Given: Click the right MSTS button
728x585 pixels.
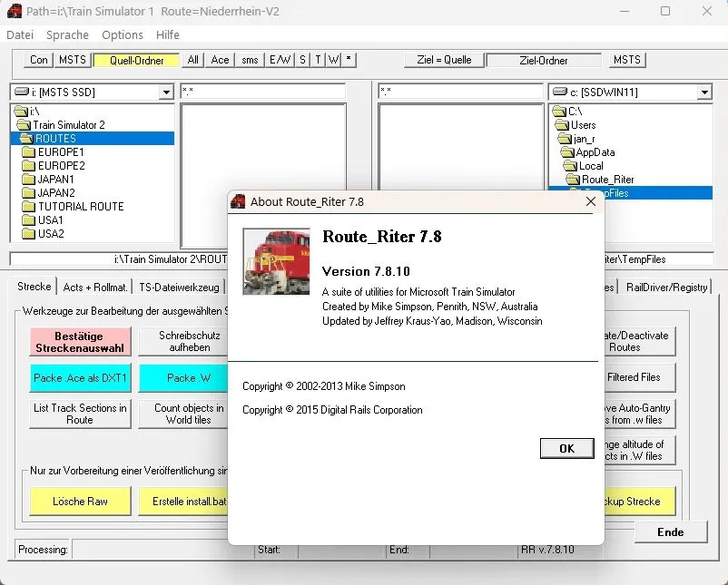Looking at the screenshot, I should click(x=626, y=60).
